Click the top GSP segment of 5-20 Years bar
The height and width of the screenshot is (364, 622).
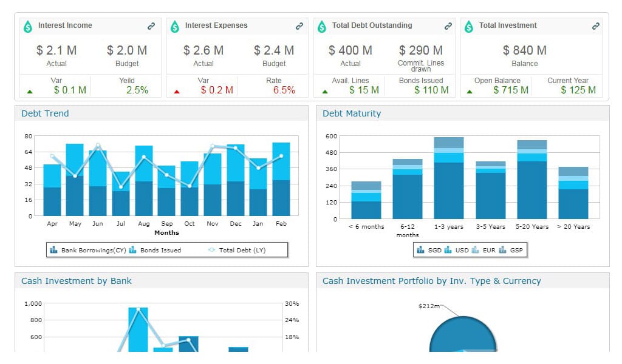tap(532, 144)
